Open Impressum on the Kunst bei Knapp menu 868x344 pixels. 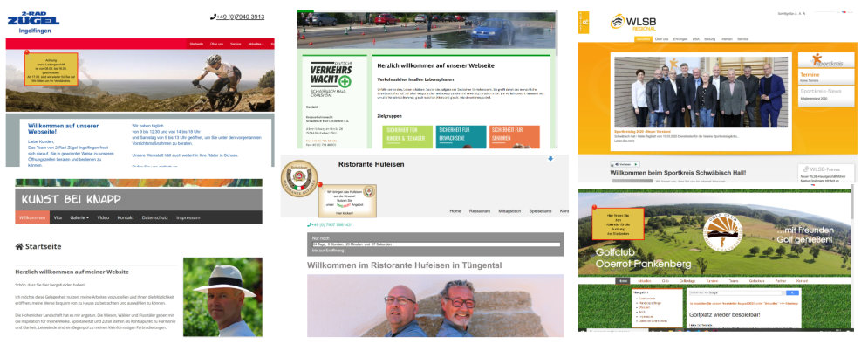click(x=188, y=217)
